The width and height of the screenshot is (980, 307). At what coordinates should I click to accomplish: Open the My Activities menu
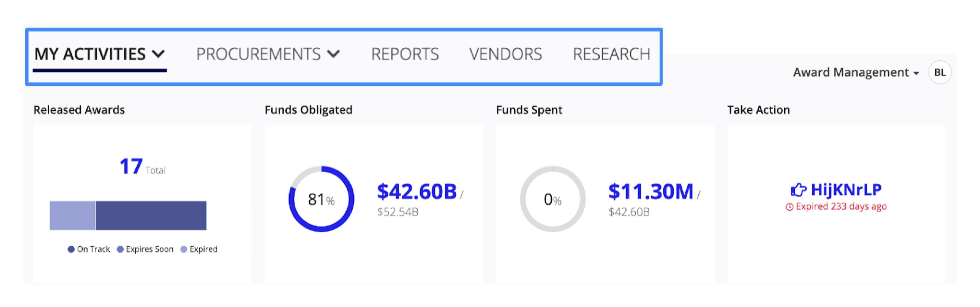point(100,54)
